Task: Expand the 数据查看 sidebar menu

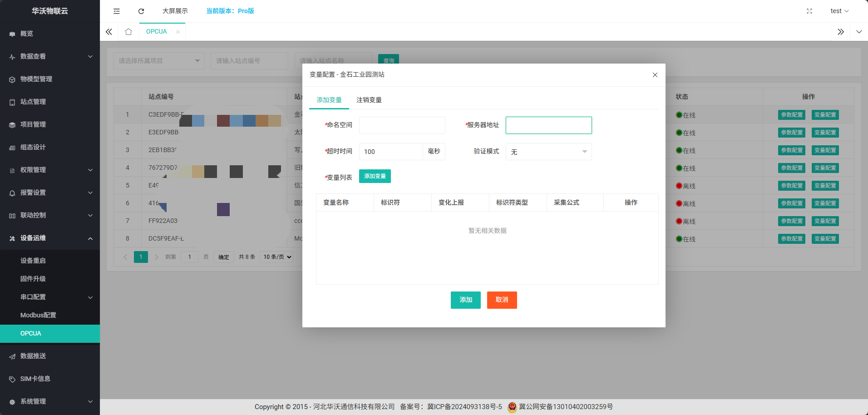Action: [x=50, y=56]
